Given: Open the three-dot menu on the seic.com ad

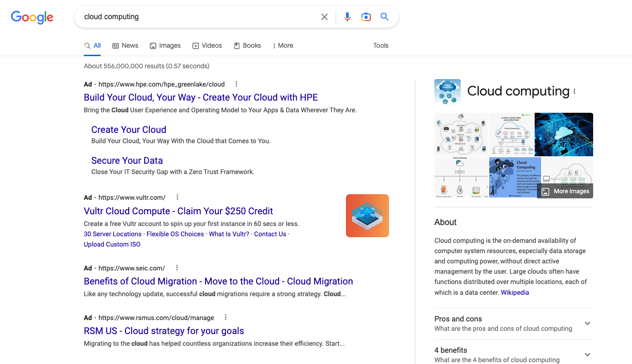Looking at the screenshot, I should click(176, 267).
